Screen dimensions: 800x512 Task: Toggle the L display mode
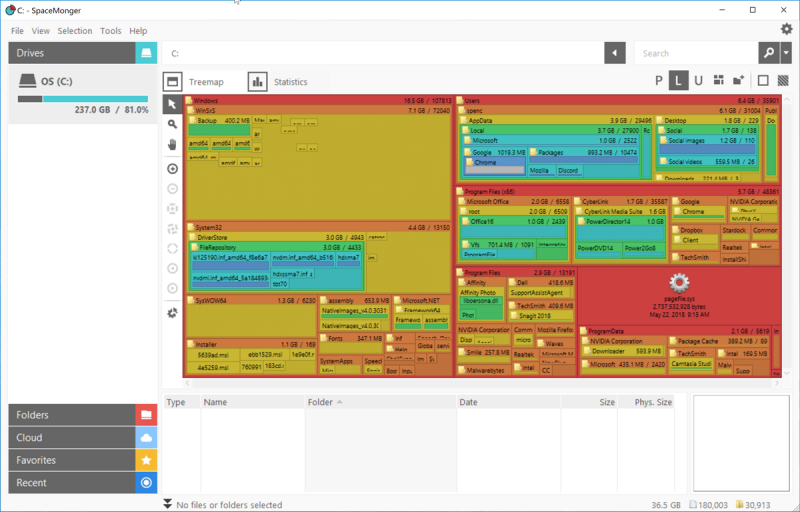679,81
